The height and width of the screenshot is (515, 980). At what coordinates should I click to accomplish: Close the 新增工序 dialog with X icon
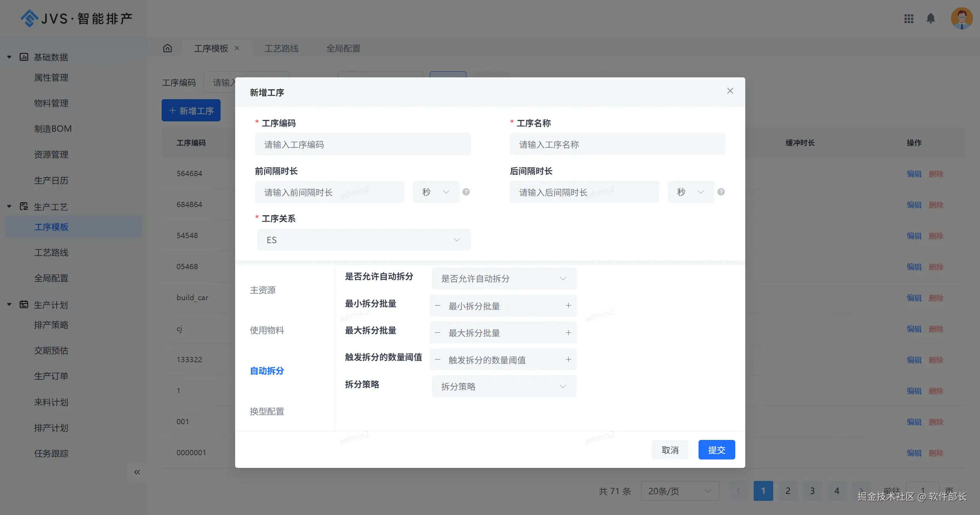(x=730, y=91)
